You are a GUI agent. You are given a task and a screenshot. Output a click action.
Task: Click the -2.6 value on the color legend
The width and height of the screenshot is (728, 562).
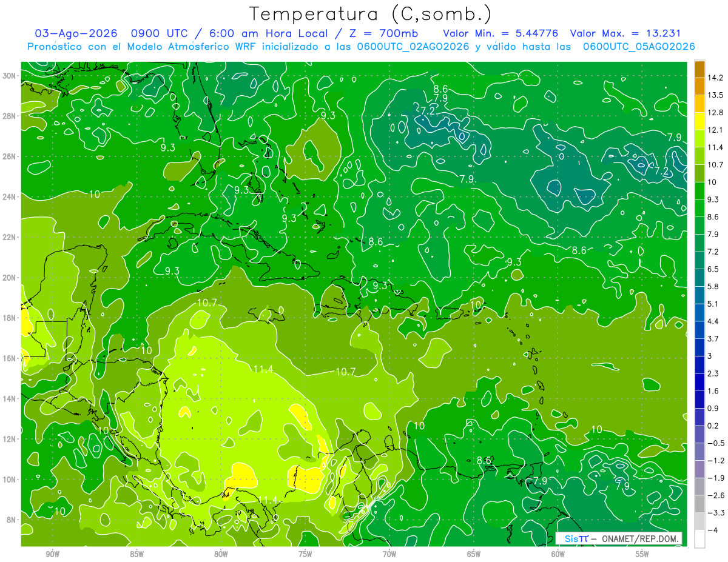click(715, 495)
